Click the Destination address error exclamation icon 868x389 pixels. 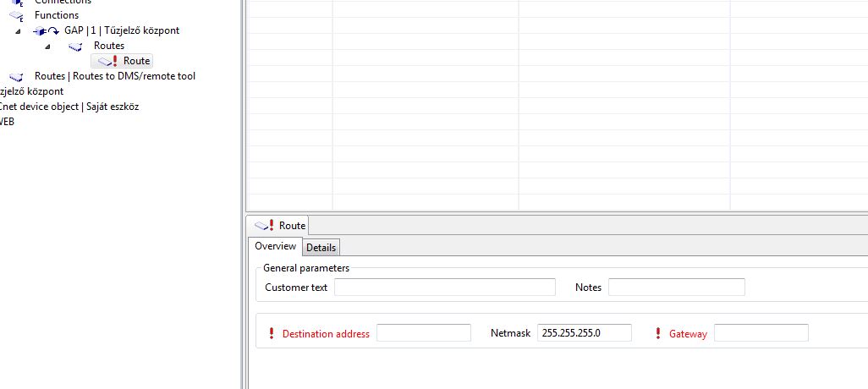coord(272,334)
